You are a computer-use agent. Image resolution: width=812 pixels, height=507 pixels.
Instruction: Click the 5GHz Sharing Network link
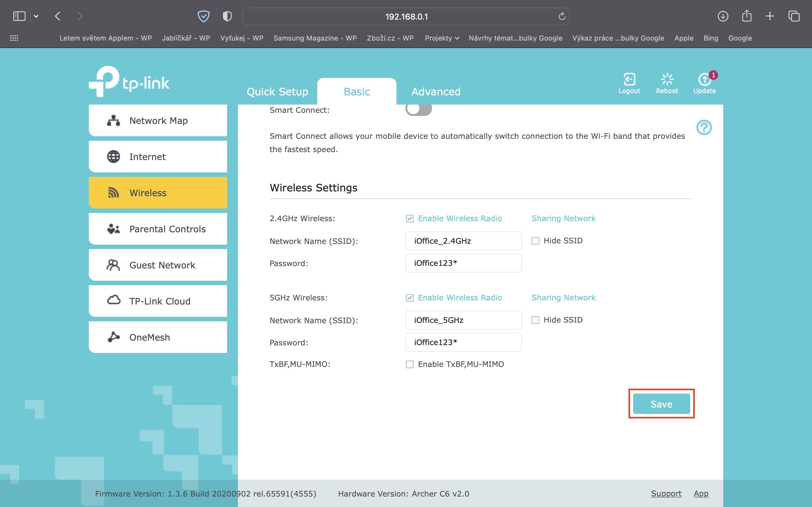tap(563, 298)
